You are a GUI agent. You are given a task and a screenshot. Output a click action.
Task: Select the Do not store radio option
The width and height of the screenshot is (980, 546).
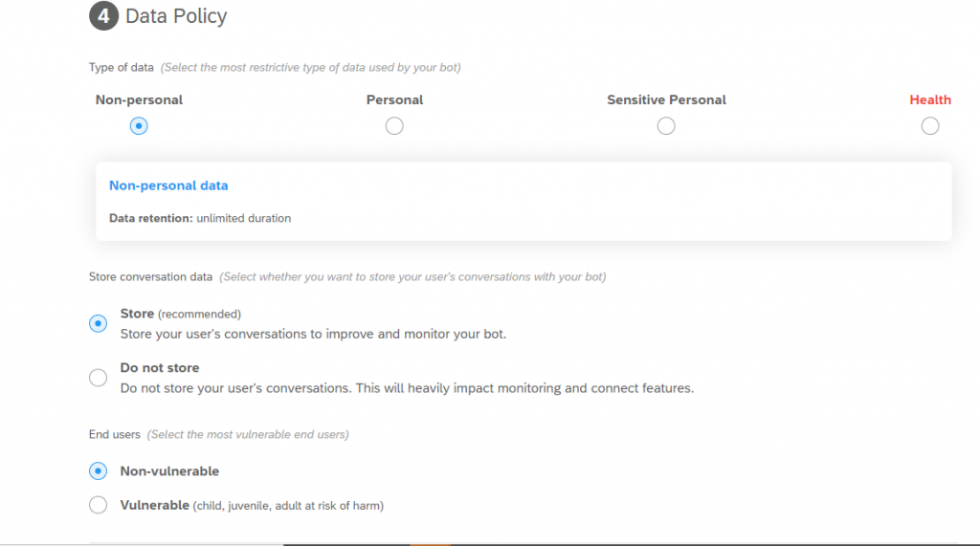click(99, 378)
